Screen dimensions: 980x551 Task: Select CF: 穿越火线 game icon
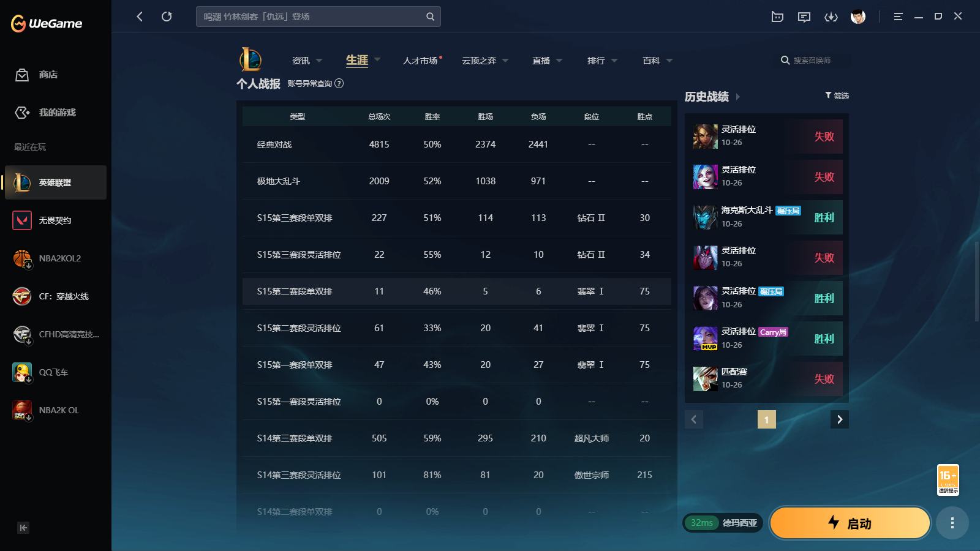pyautogui.click(x=22, y=296)
